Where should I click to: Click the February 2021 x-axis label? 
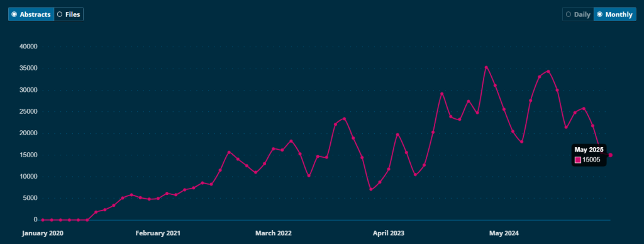pos(158,233)
